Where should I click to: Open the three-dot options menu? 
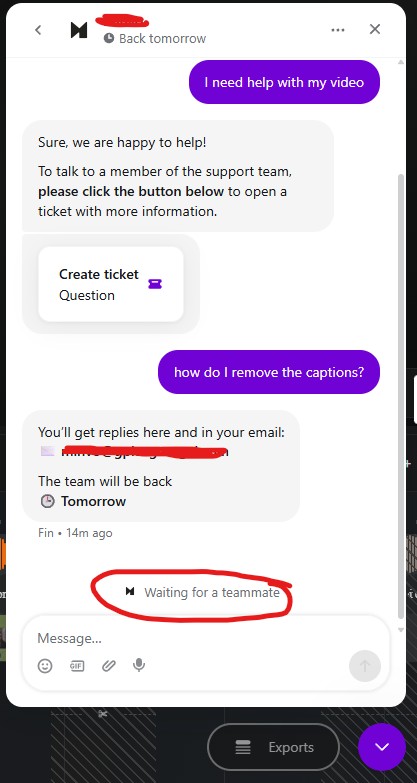[x=338, y=30]
